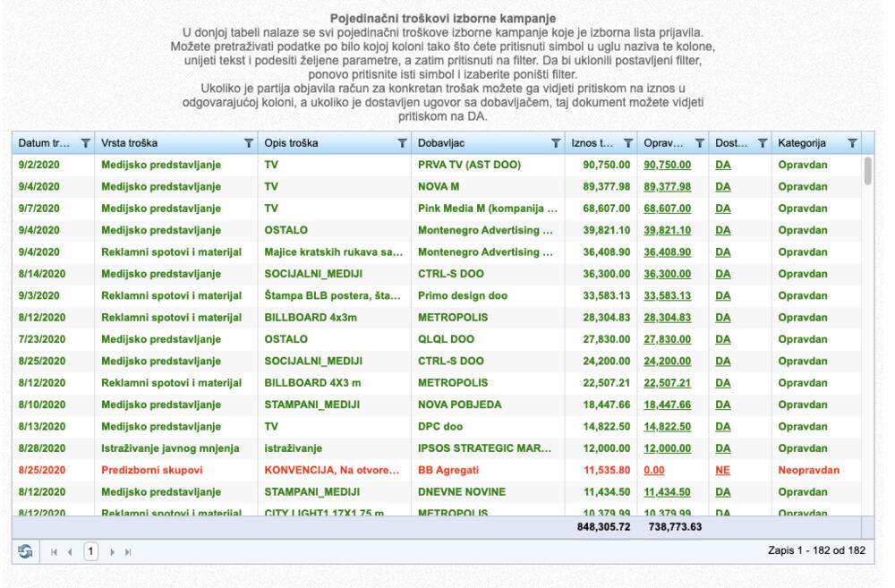Open filter for Vrsta troška column

248,142
